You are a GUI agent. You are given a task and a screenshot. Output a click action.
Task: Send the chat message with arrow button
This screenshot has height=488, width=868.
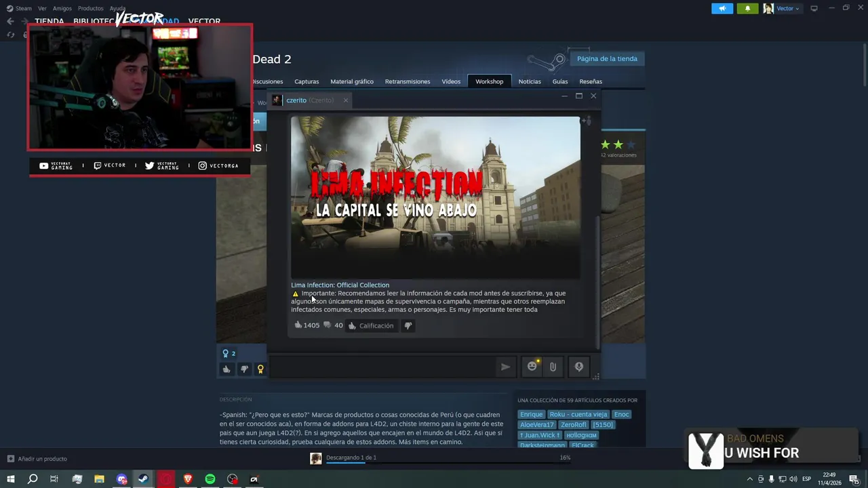coord(505,367)
